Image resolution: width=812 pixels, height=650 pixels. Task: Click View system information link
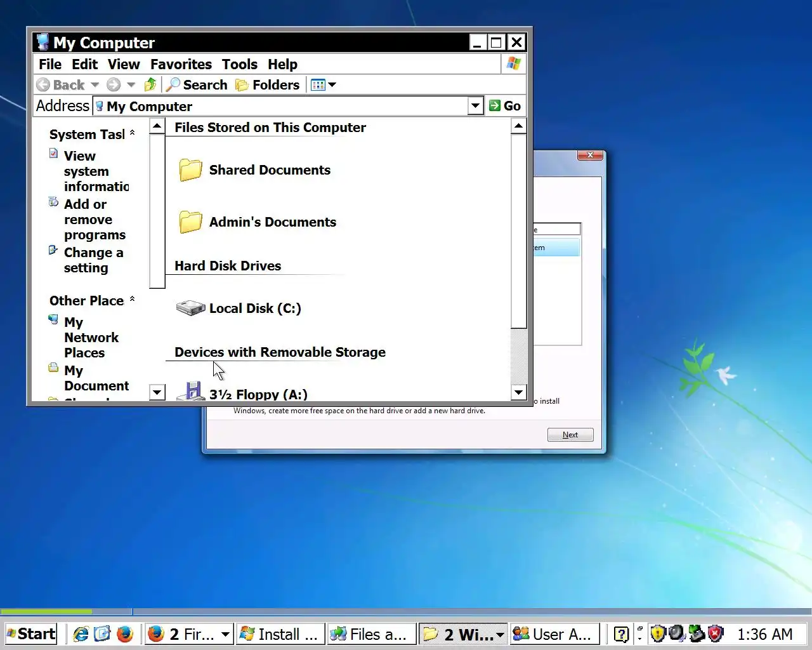pos(96,171)
